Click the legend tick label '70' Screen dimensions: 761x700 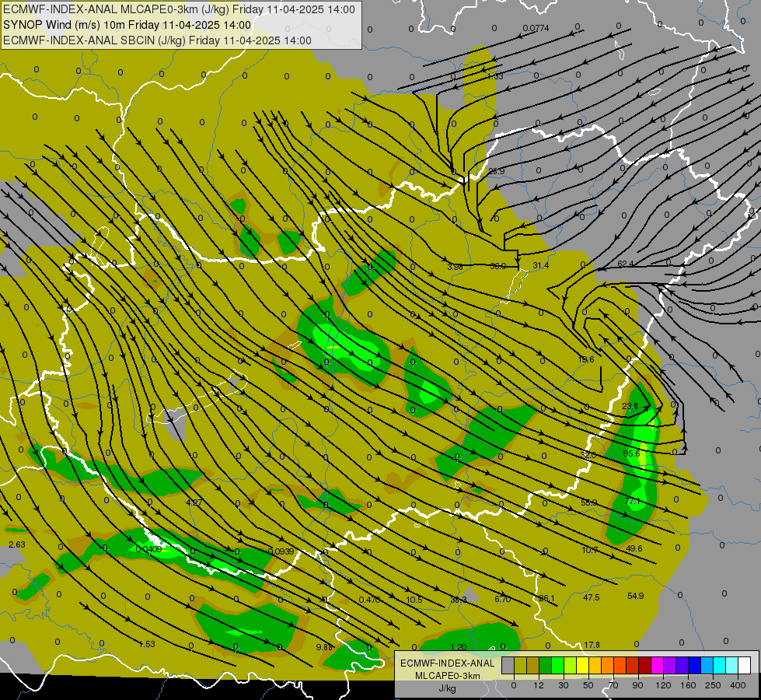coord(613,685)
